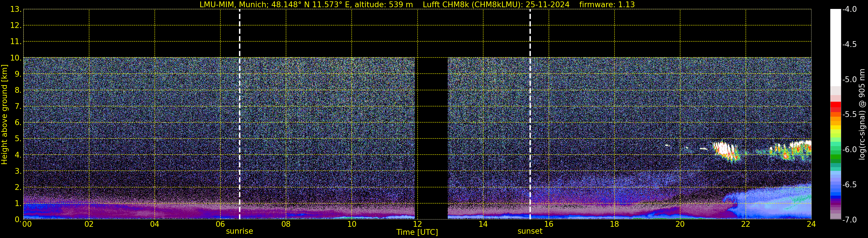Click the height axis tick '1.'

coord(18,204)
